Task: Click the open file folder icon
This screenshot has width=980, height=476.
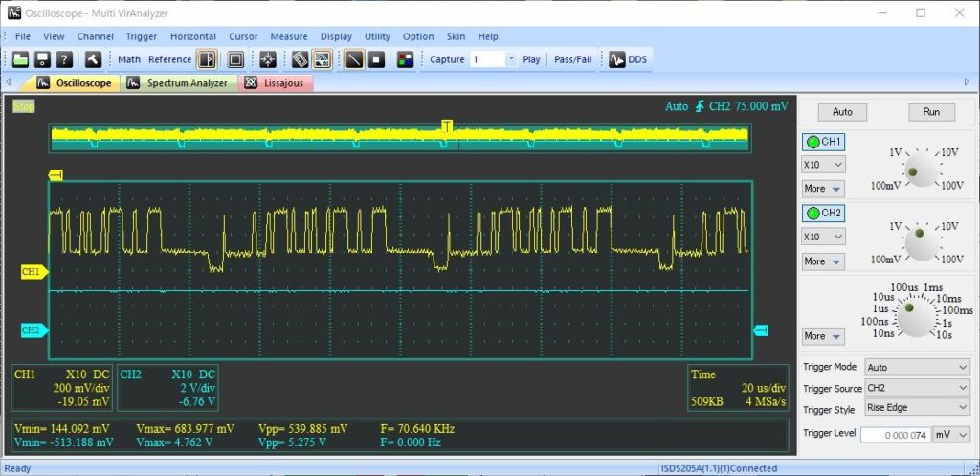Action: point(19,59)
